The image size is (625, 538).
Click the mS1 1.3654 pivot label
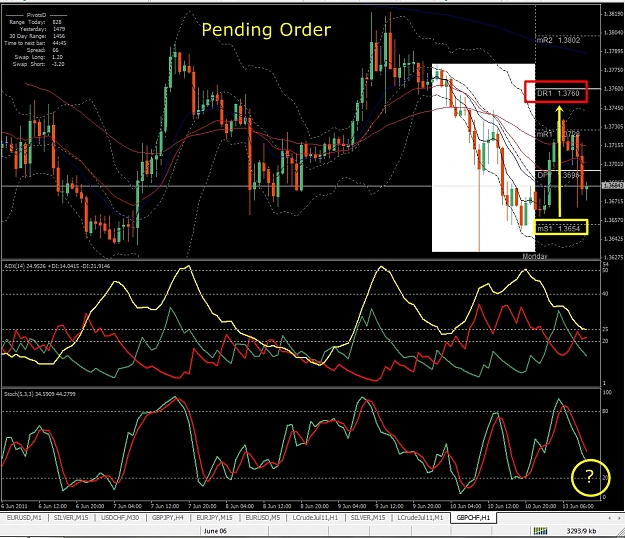tap(558, 228)
